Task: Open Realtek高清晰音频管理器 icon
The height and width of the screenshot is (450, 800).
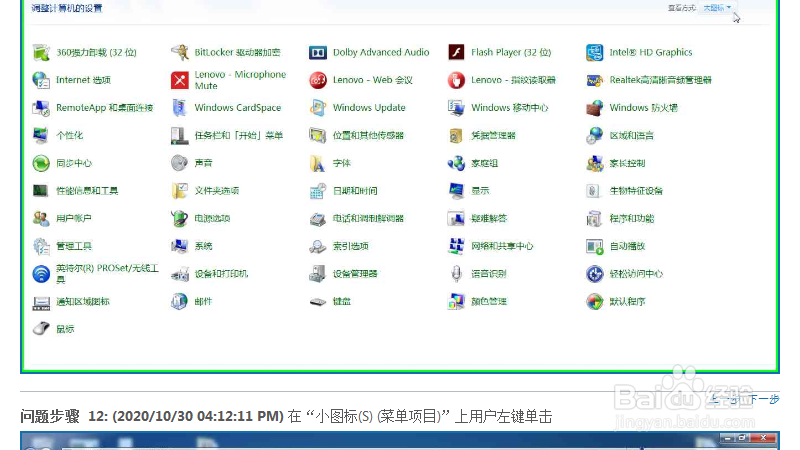Action: 594,80
